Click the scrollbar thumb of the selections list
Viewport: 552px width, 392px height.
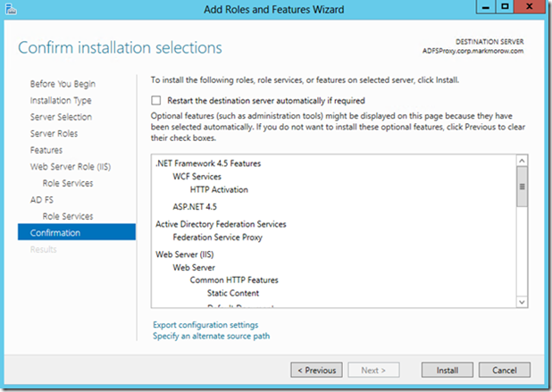(522, 187)
